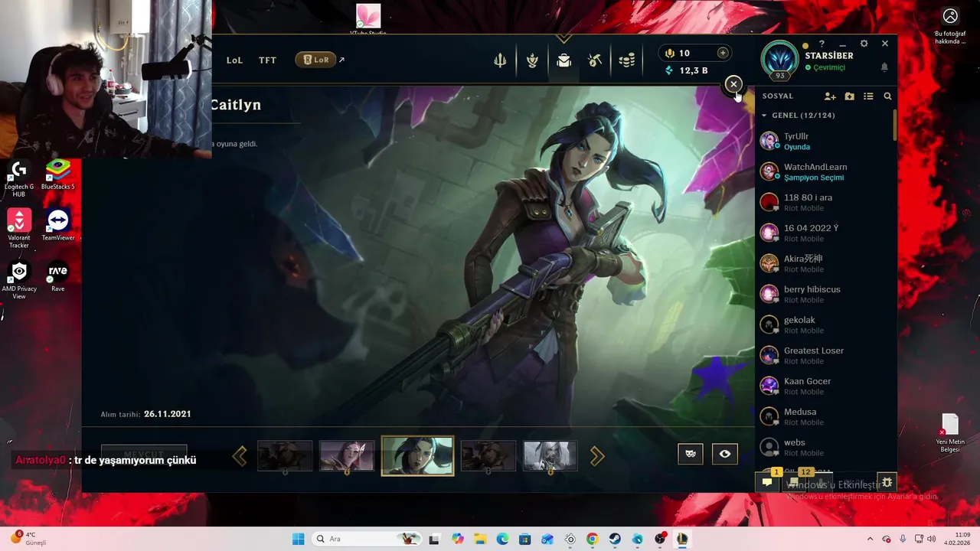
Task: Open the Windows Start menu
Action: [x=298, y=539]
